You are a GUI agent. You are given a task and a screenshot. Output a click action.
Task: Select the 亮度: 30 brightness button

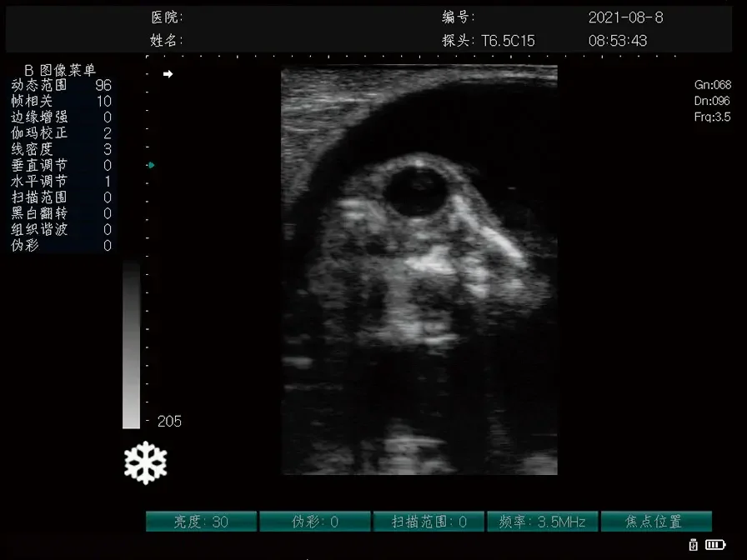coord(201,522)
